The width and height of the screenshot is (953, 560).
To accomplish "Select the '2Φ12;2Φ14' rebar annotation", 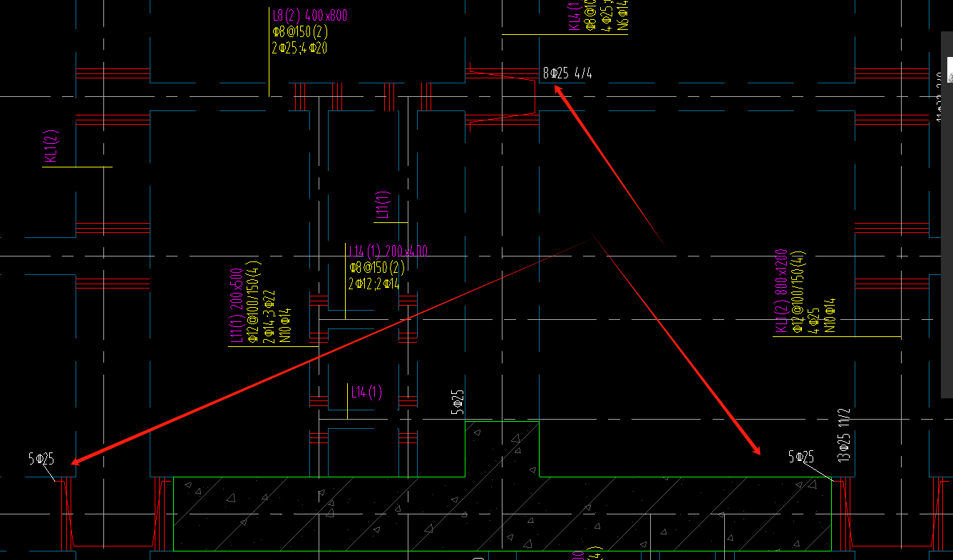I will (x=374, y=284).
